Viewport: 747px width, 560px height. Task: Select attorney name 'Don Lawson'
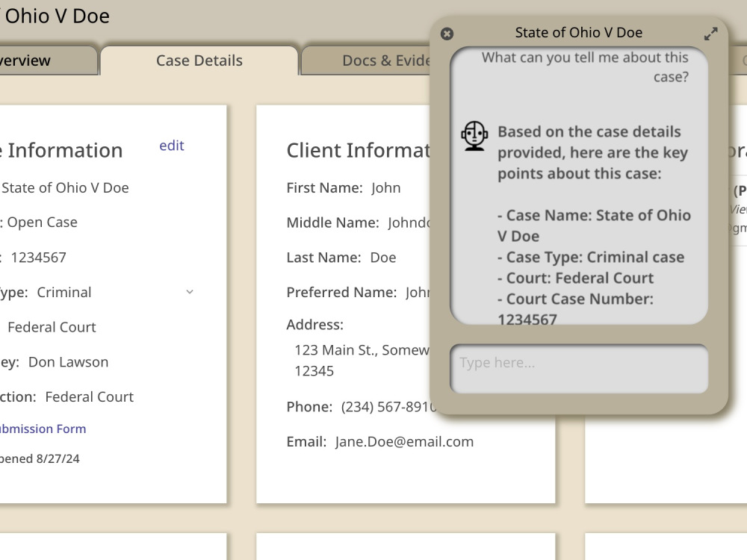pos(69,362)
